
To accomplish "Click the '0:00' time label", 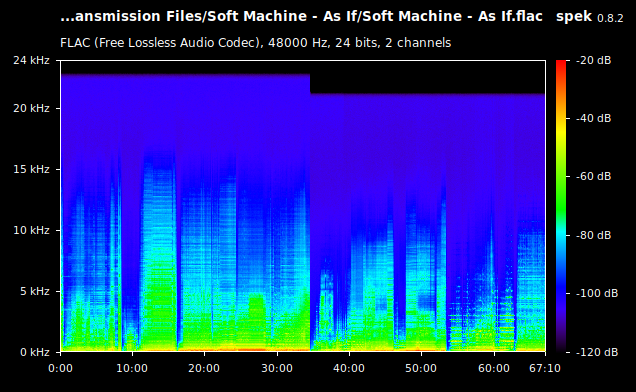I will [x=60, y=368].
